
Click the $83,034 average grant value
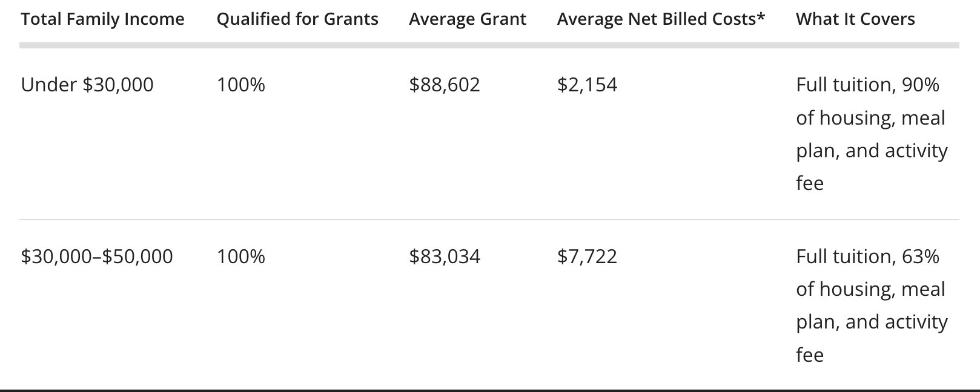pyautogui.click(x=445, y=256)
